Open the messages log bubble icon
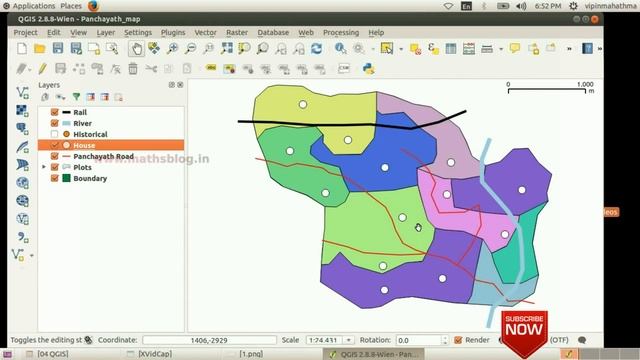640x360 pixels. 582,340
